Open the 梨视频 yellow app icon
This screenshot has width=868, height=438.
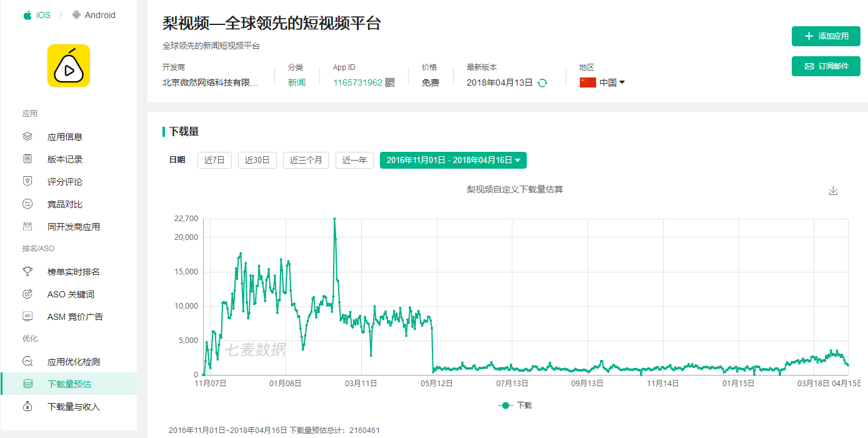coord(69,66)
